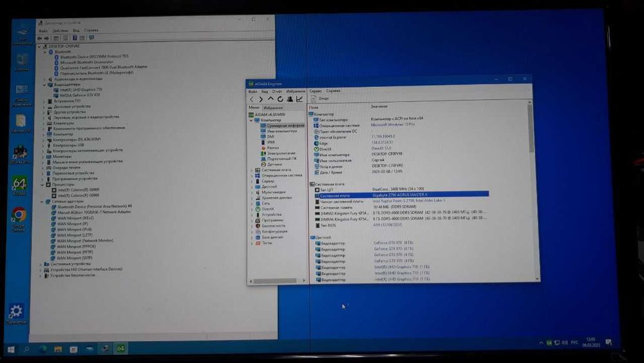Select Qualcomm FastConnect 7800 Bluetooth Adapter

pos(101,67)
